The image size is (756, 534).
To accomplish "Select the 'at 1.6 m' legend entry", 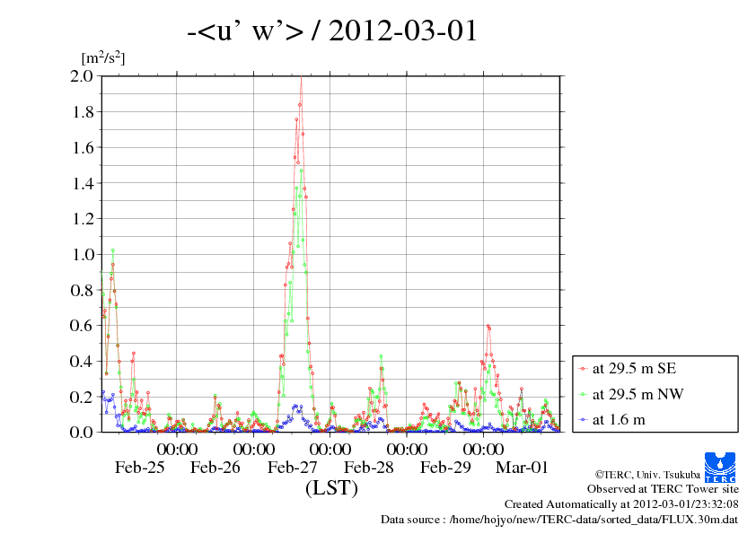I will 611,420.
